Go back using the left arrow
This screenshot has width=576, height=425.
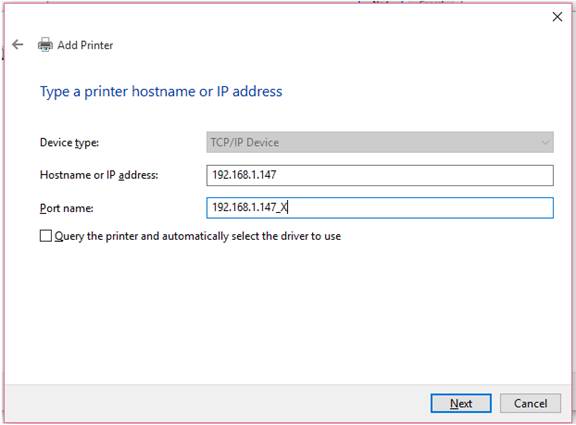click(x=17, y=45)
